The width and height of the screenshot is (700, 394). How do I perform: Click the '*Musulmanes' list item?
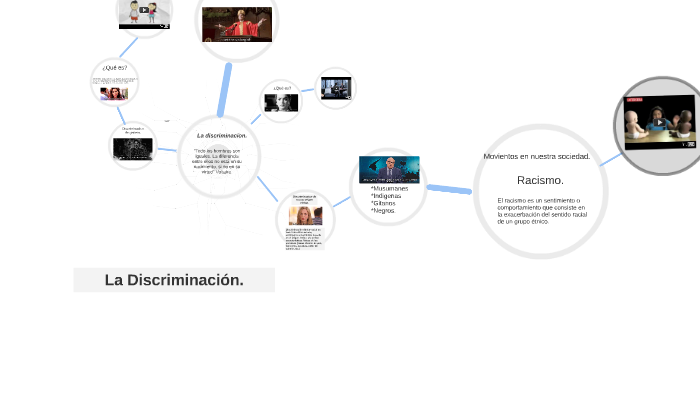coord(389,188)
